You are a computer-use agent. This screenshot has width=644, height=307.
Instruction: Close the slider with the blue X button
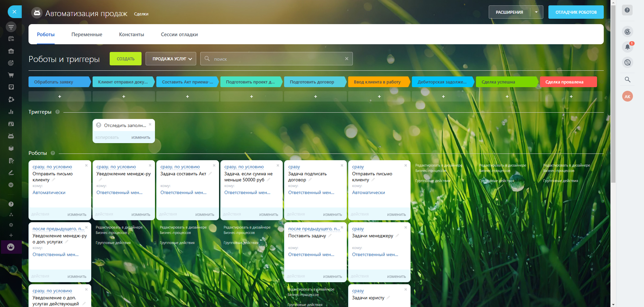(x=14, y=12)
